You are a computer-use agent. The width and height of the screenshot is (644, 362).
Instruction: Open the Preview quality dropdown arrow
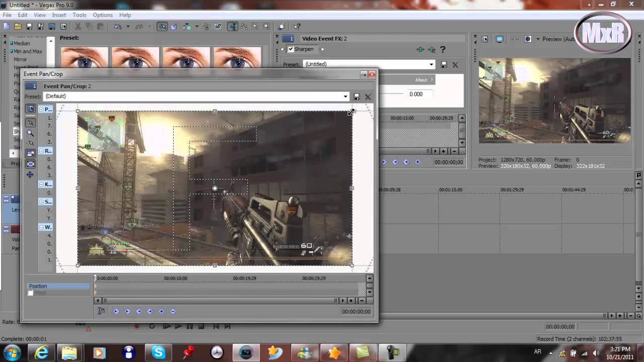538,39
